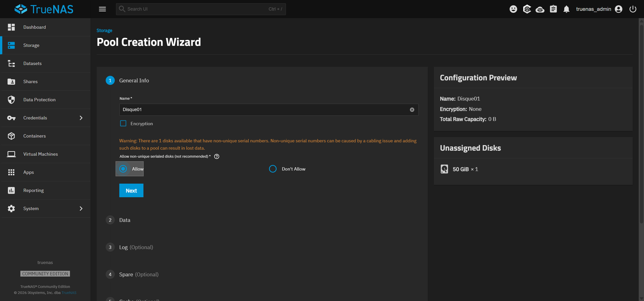Click the Total Raw Capacity value
The width and height of the screenshot is (644, 301).
coord(492,119)
